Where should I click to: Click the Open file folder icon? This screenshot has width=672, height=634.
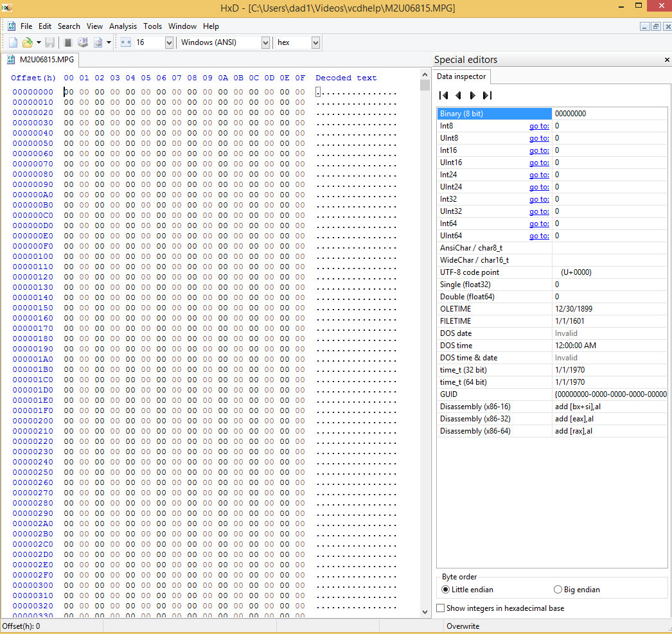click(27, 42)
